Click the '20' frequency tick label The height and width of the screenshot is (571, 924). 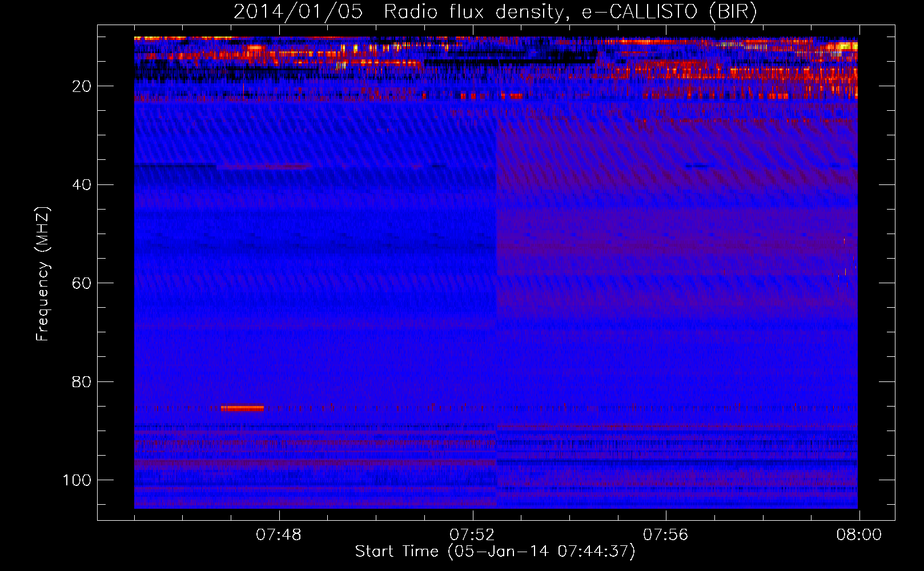tap(82, 86)
